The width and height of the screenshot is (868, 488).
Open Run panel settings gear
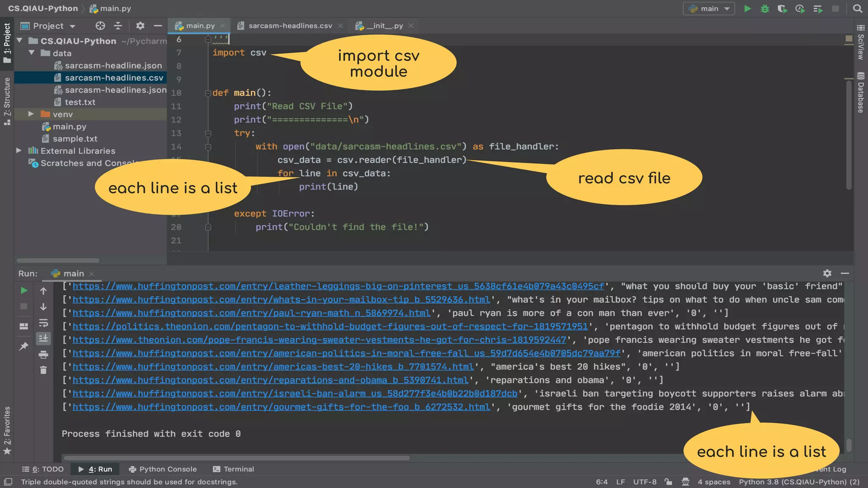827,273
